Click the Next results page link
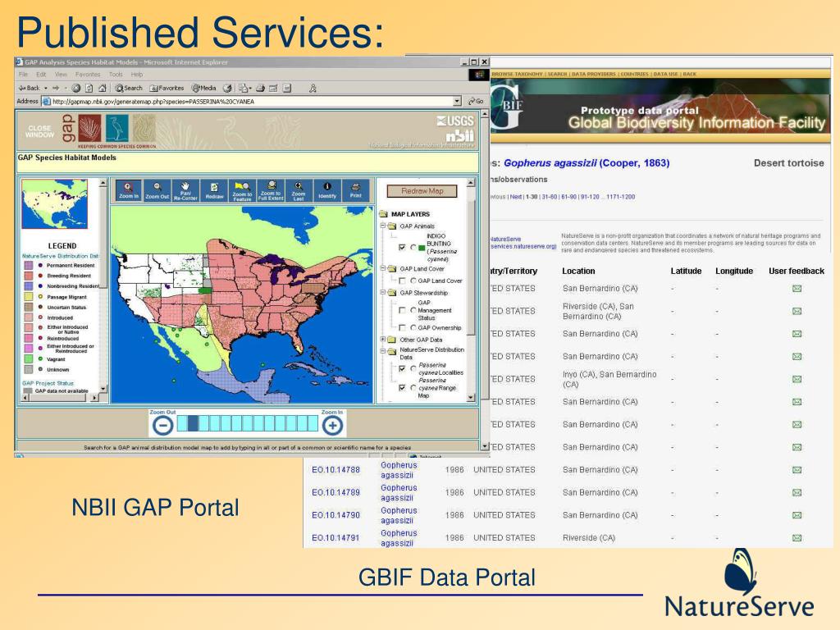This screenshot has width=840, height=630. (x=516, y=197)
